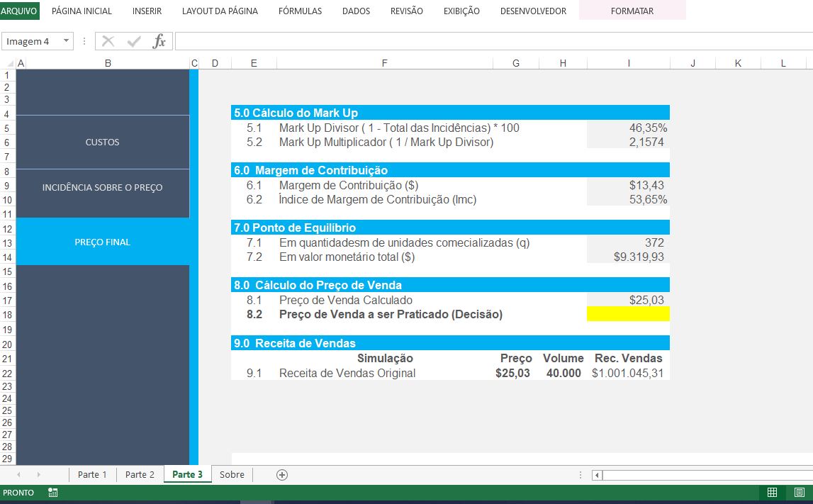The height and width of the screenshot is (504, 813).
Task: Switch to Normal view via status bar icon
Action: pyautogui.click(x=770, y=491)
